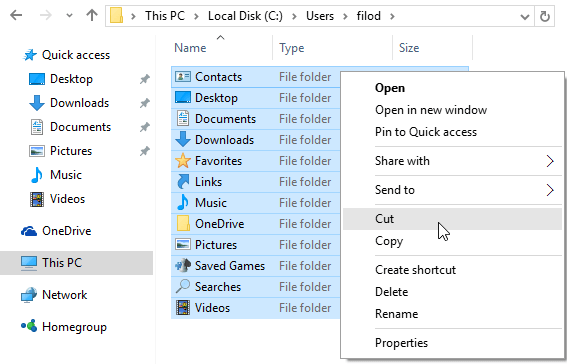
Task: Click the Back navigation arrow
Action: coord(16,16)
